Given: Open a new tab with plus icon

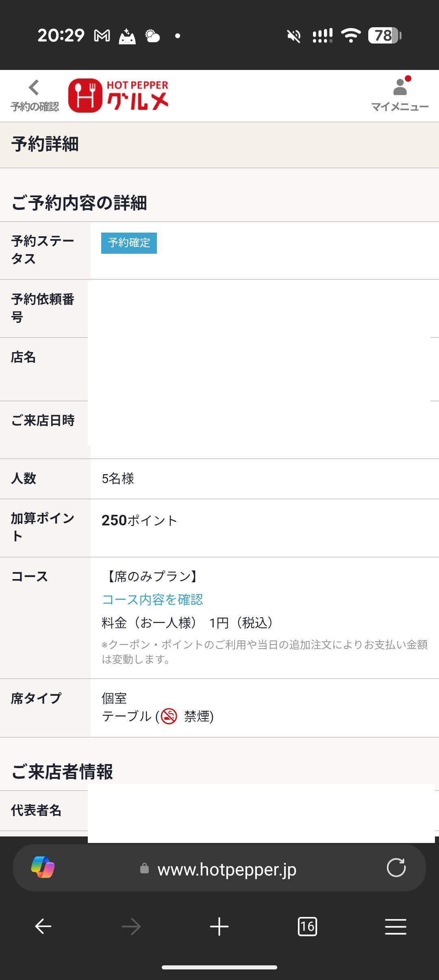Looking at the screenshot, I should [219, 927].
